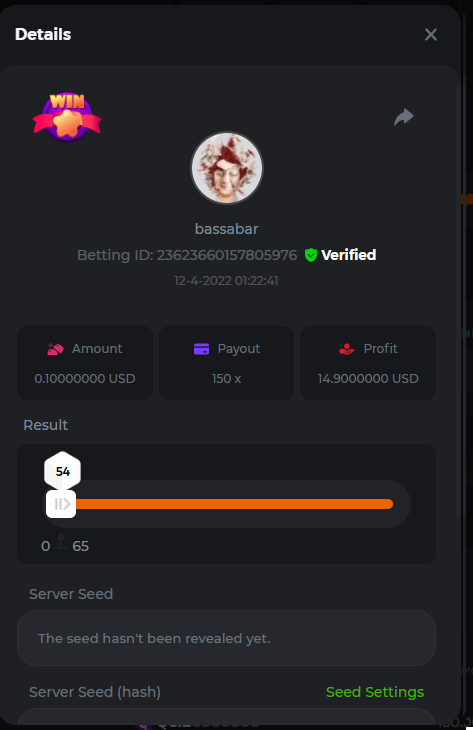Screen dimensions: 473x730
Task: Open bassabar's avatar picture
Action: (227, 168)
